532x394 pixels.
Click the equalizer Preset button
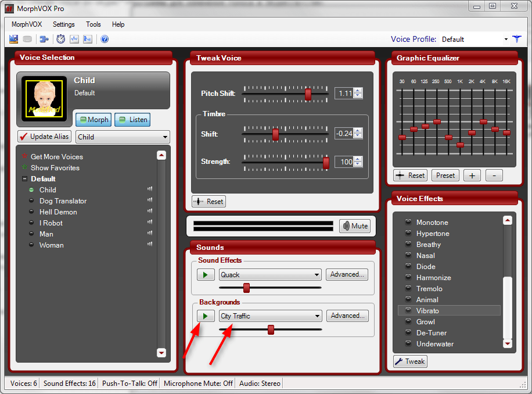point(445,175)
